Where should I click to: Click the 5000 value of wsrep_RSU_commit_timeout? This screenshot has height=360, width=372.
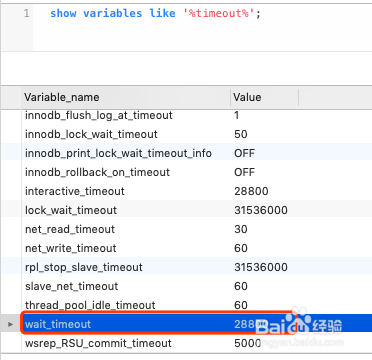pos(248,343)
